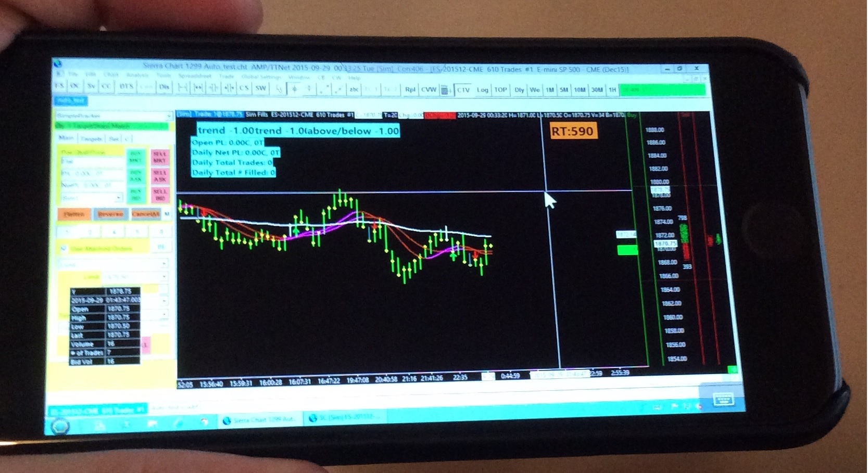868x473 pixels.
Task: Click the CC toolbar button
Action: 106,86
